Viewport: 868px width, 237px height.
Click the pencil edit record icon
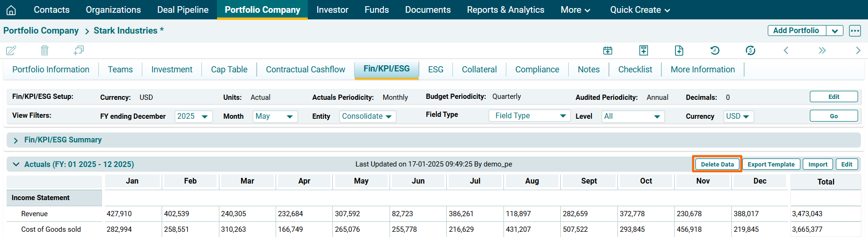tap(11, 50)
